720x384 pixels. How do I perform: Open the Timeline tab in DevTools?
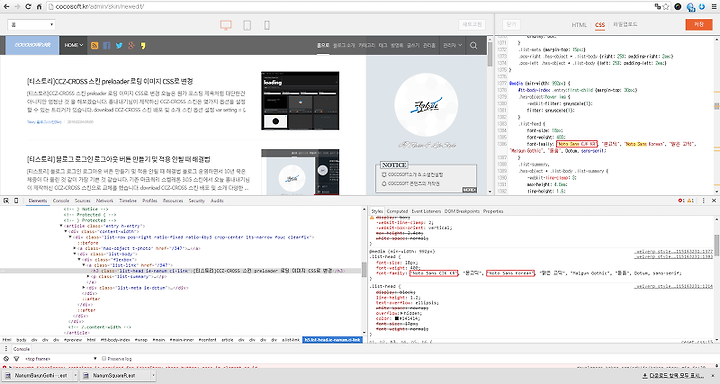click(x=128, y=201)
